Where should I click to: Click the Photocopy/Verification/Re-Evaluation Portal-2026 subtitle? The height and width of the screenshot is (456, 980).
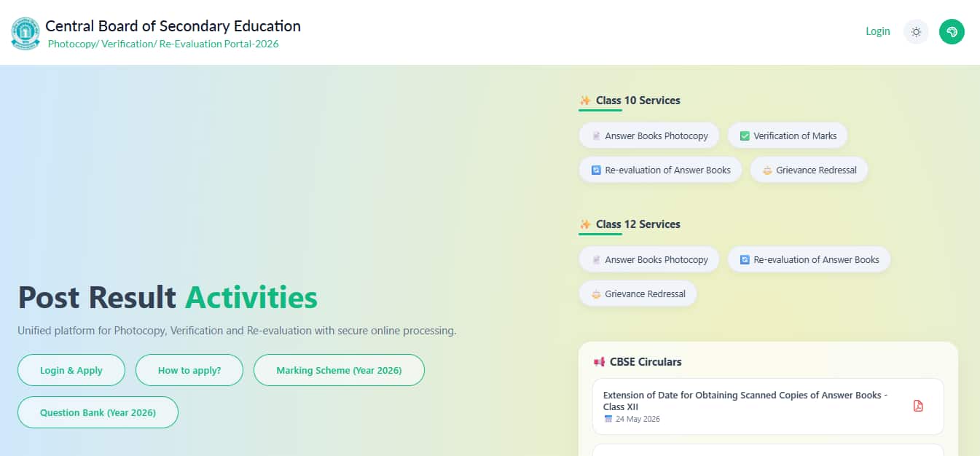click(163, 44)
